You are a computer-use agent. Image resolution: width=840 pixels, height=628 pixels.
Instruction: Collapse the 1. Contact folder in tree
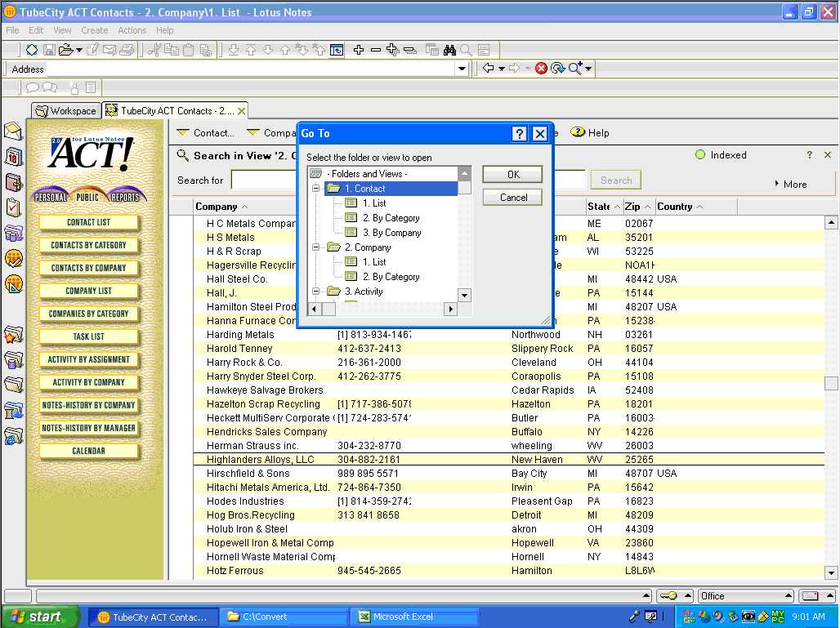point(315,189)
